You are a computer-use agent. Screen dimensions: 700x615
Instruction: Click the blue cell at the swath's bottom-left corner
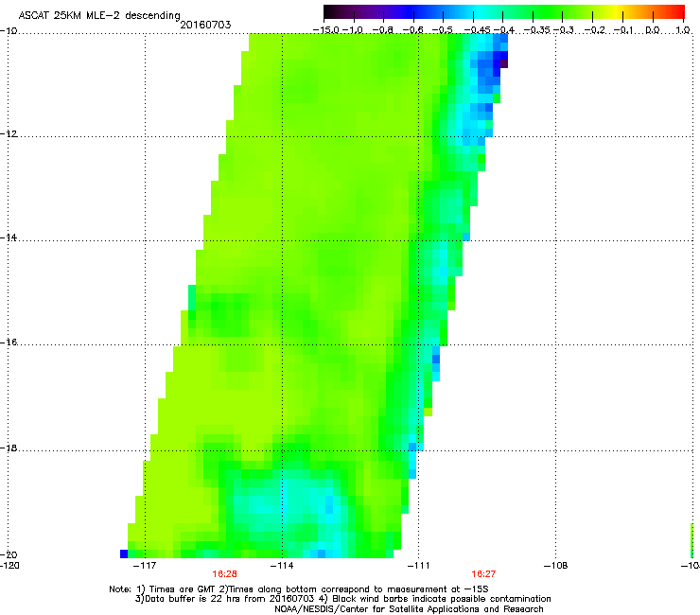point(124,553)
